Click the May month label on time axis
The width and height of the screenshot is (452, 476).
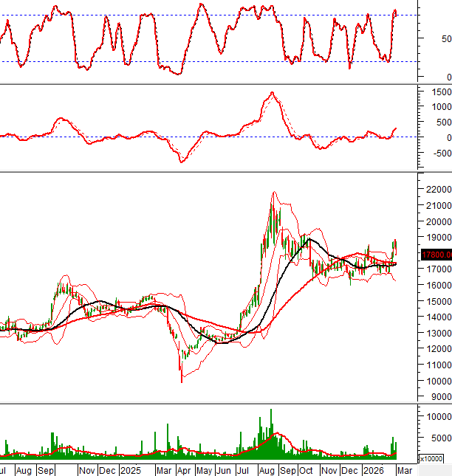tap(203, 470)
